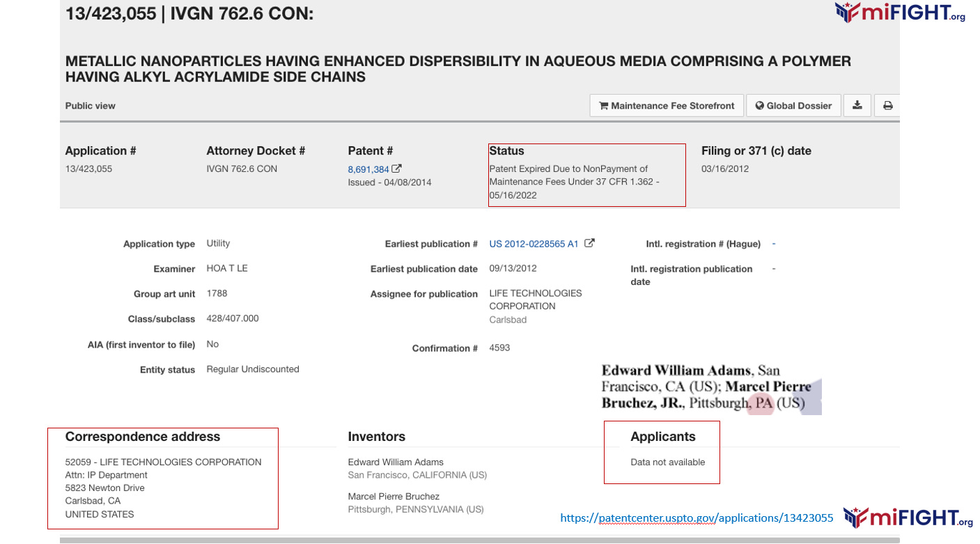
Task: Click earliest publication date 09/13/2012
Action: tap(513, 268)
